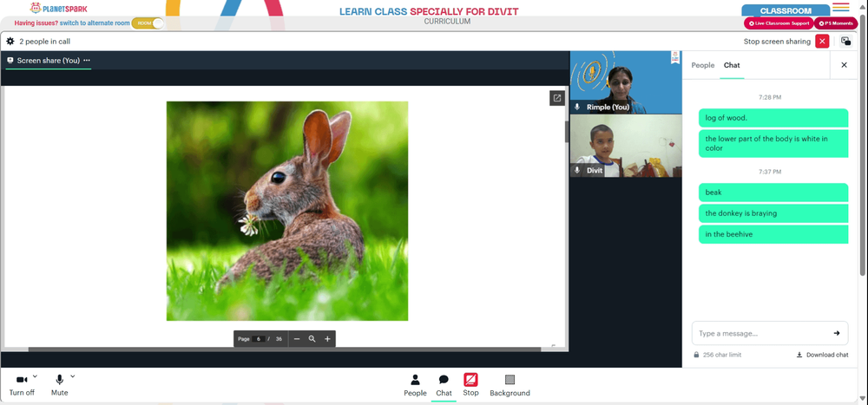Open the hamburger menu at top right

tap(841, 7)
